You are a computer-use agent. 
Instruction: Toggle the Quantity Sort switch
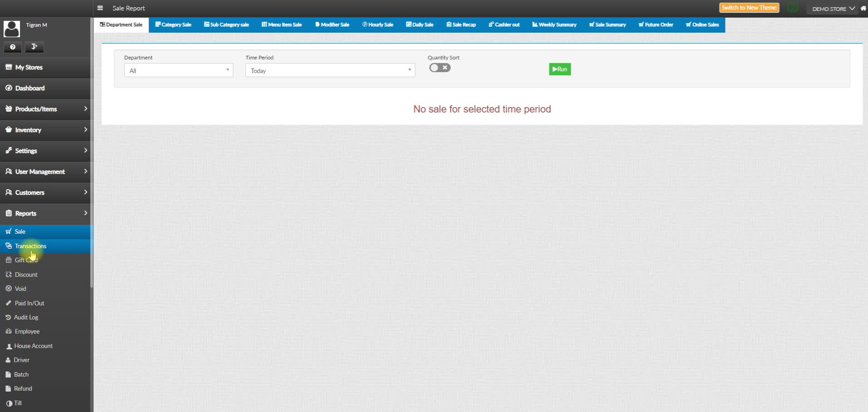click(x=439, y=68)
